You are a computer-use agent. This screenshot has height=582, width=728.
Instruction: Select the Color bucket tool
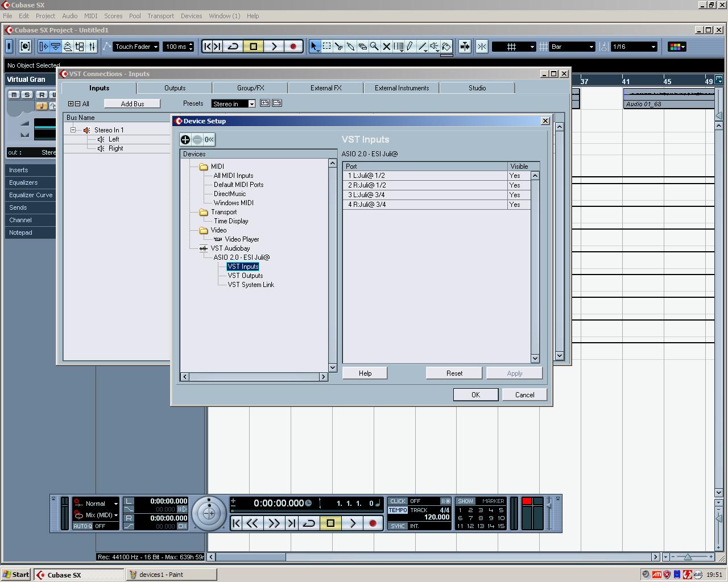click(x=446, y=47)
